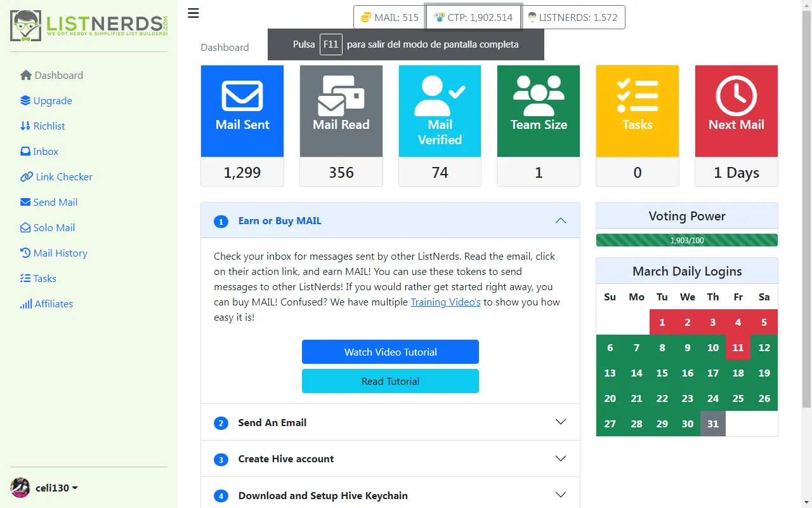Image resolution: width=812 pixels, height=508 pixels.
Task: Click the Link Checker chain icon
Action: (x=27, y=177)
